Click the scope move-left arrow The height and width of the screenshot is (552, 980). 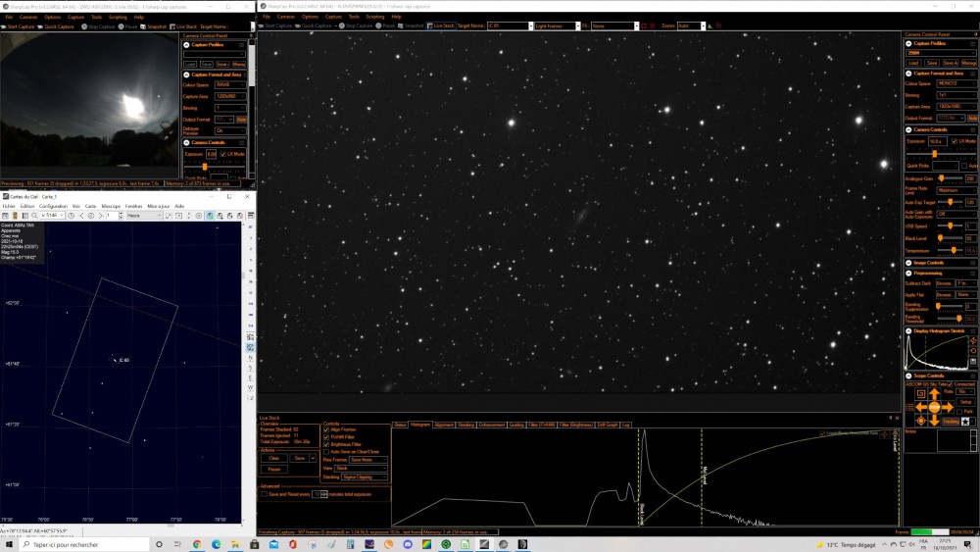coord(921,407)
